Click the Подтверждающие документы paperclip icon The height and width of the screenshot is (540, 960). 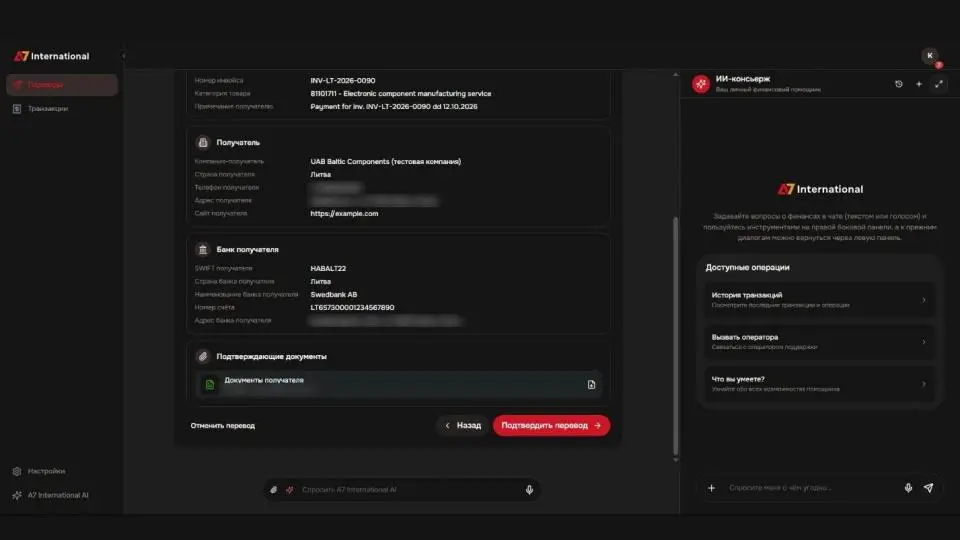click(x=203, y=356)
